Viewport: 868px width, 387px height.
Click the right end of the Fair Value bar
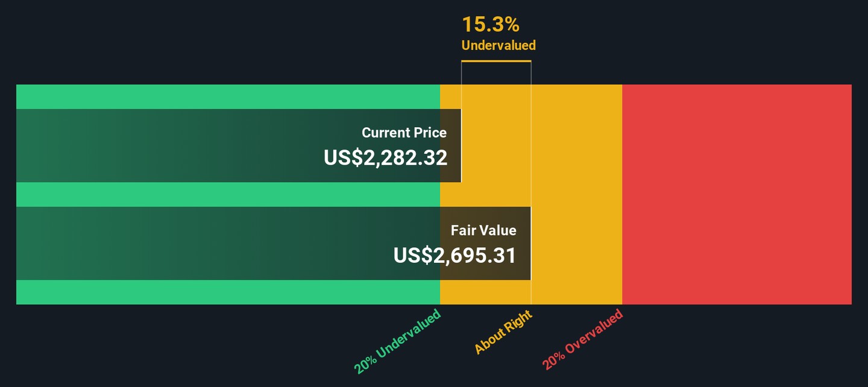coord(527,244)
